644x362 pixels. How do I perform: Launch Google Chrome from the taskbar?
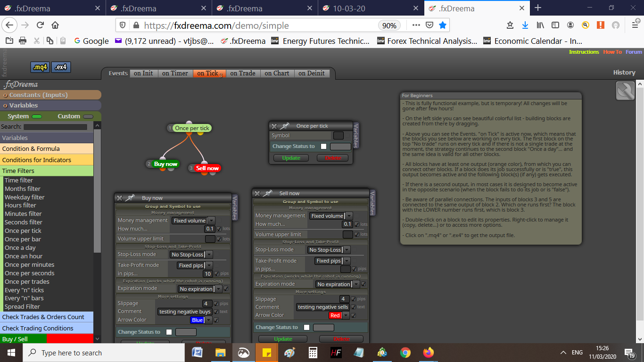(x=405, y=353)
